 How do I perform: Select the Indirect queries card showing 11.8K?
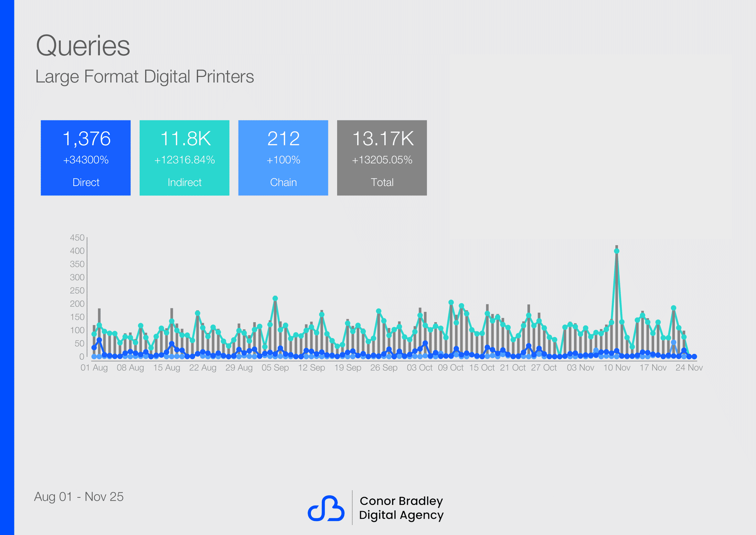184,158
